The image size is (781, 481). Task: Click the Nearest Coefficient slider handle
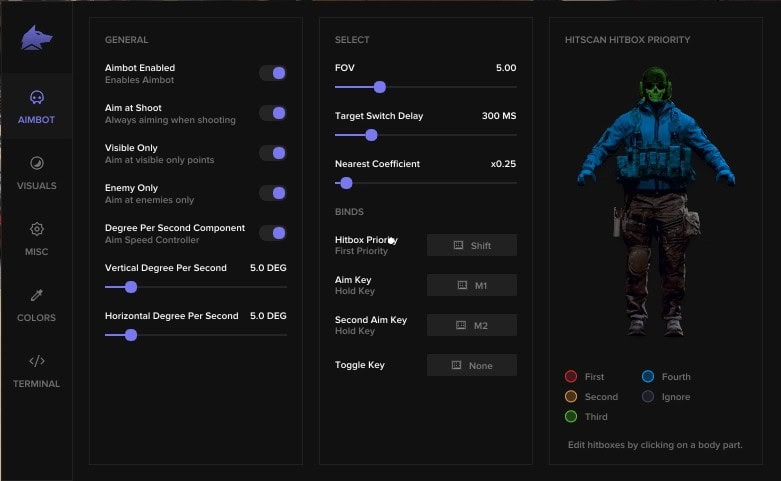[346, 183]
